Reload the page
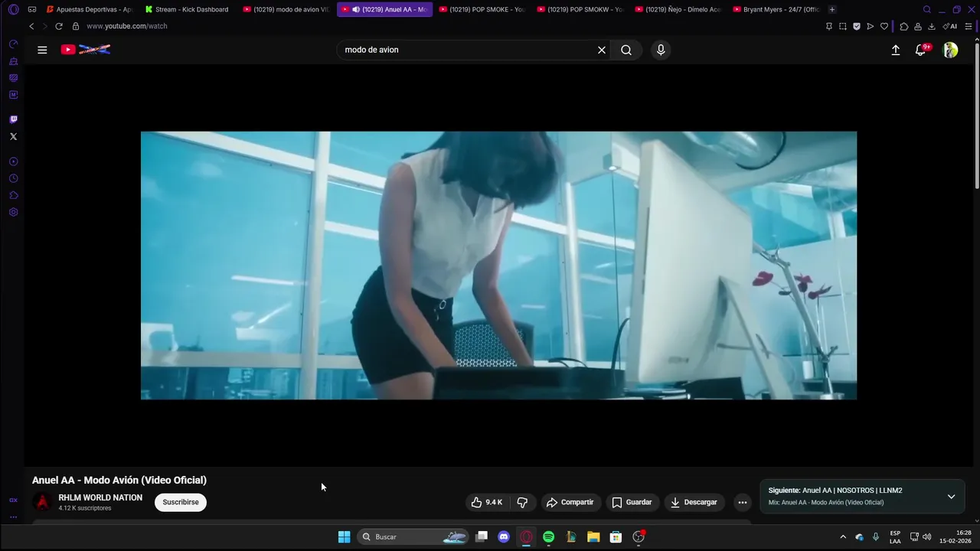This screenshot has height=551, width=980. 59,26
